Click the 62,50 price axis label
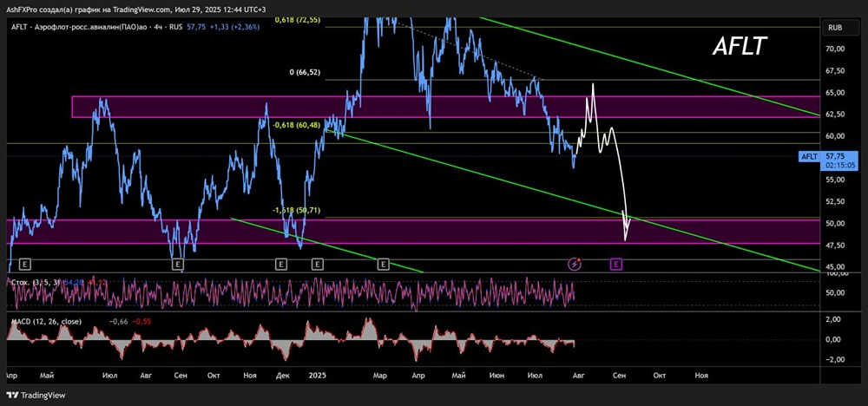The image size is (868, 406). coord(835,114)
